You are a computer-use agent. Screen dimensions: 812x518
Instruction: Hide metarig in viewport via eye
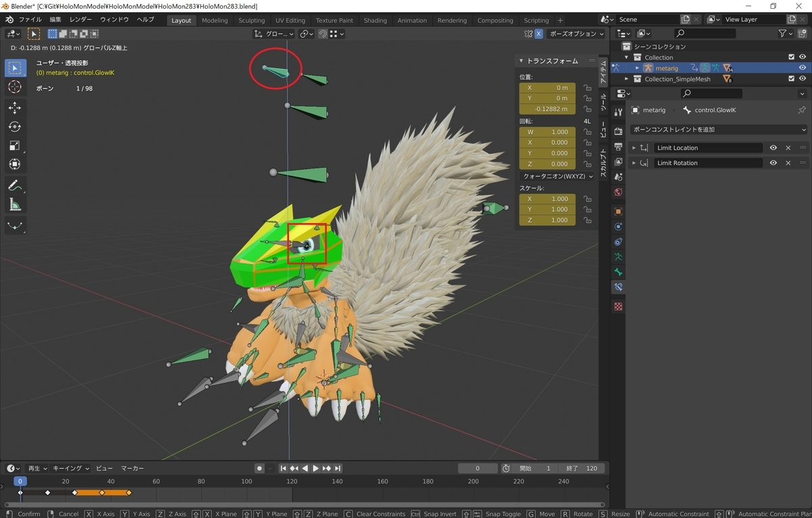click(x=803, y=68)
